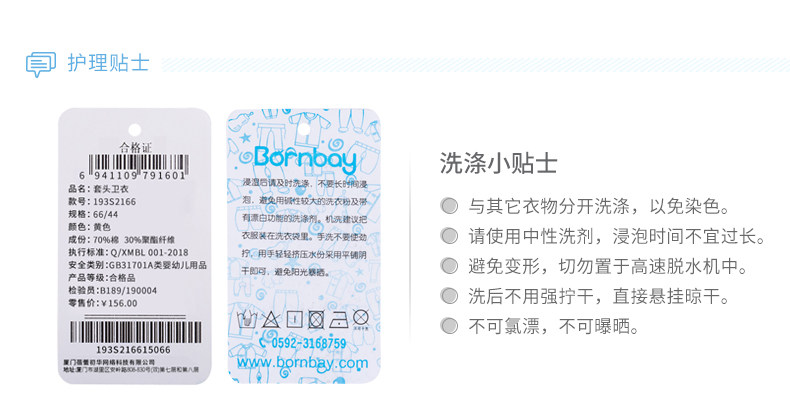Screen dimensions: 790x411
Task: Select the bullet for 与其它衣物分开洗涤
Action: click(449, 206)
